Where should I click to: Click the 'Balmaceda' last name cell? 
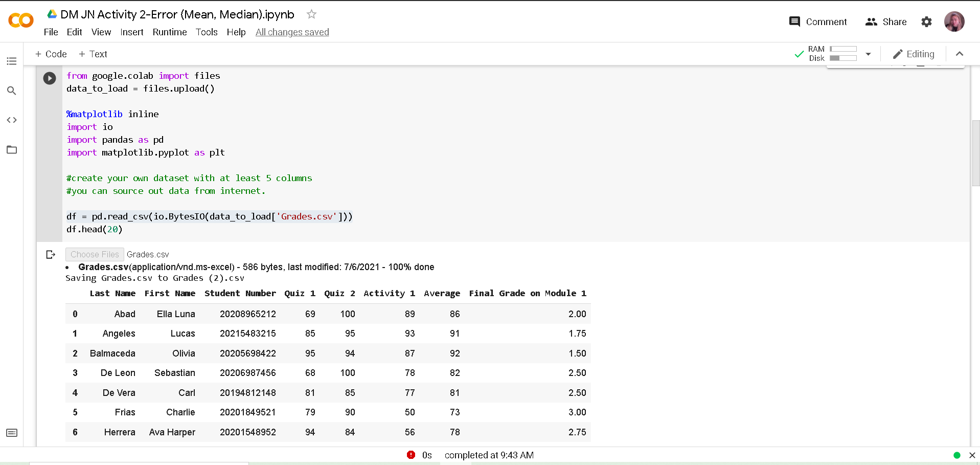pyautogui.click(x=112, y=353)
